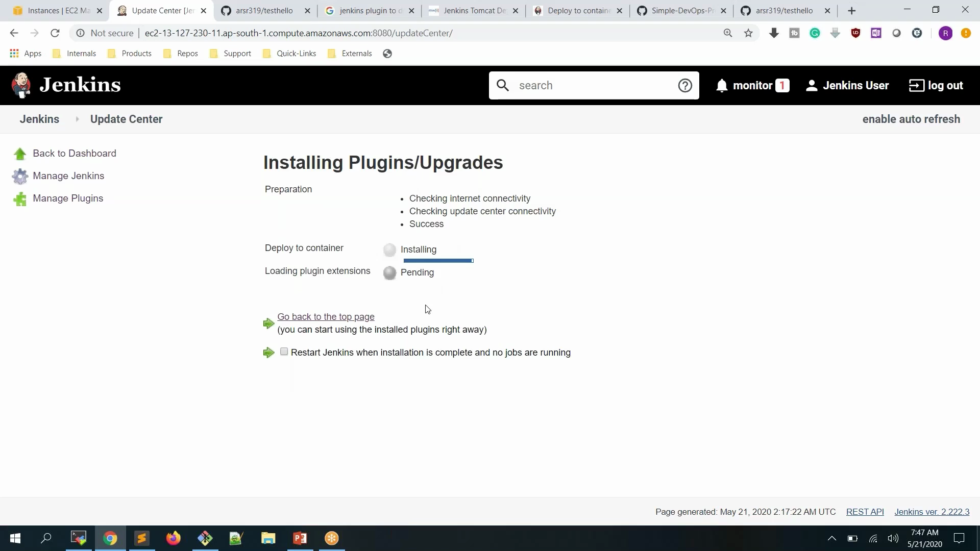Open Firefox from the taskbar

tap(174, 538)
